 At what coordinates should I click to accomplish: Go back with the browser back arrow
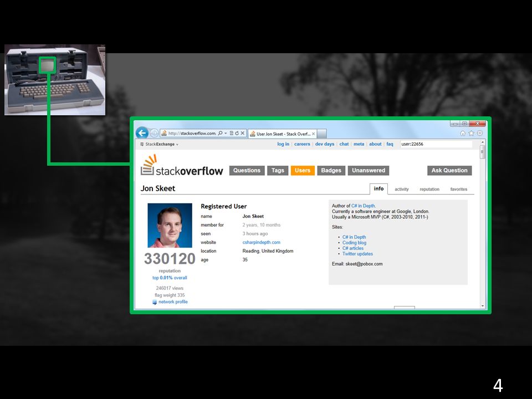tap(142, 133)
